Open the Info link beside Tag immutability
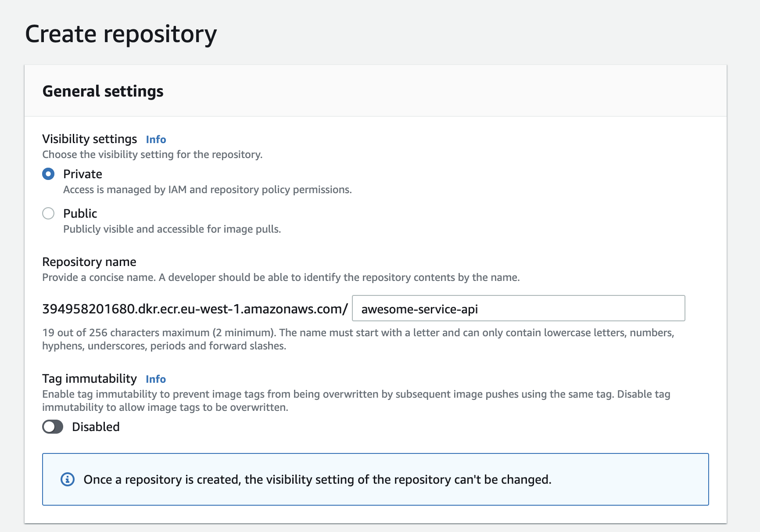 click(156, 379)
